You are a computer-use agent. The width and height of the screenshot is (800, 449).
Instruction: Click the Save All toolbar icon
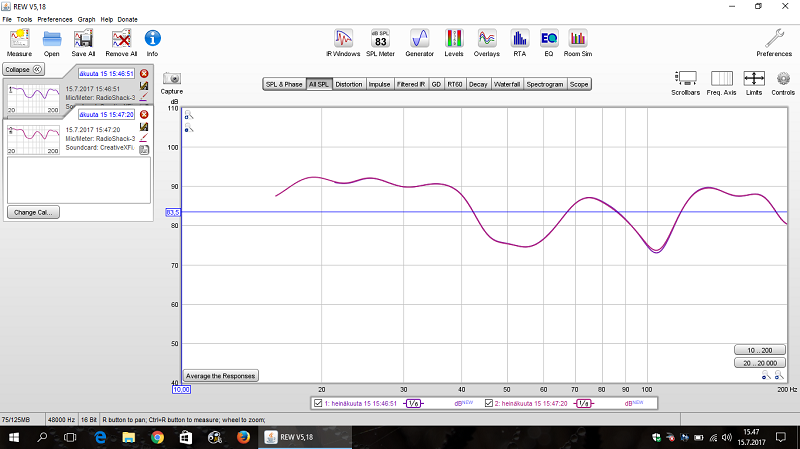point(83,42)
